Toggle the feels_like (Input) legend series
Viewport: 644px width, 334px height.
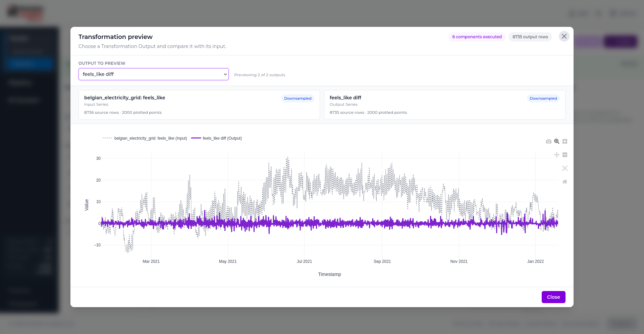coord(145,138)
